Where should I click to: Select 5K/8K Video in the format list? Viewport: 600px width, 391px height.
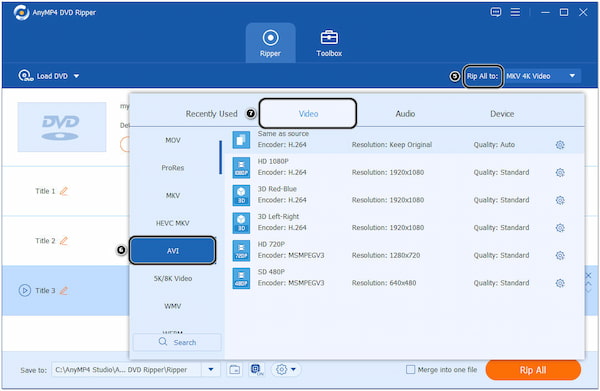(x=173, y=279)
